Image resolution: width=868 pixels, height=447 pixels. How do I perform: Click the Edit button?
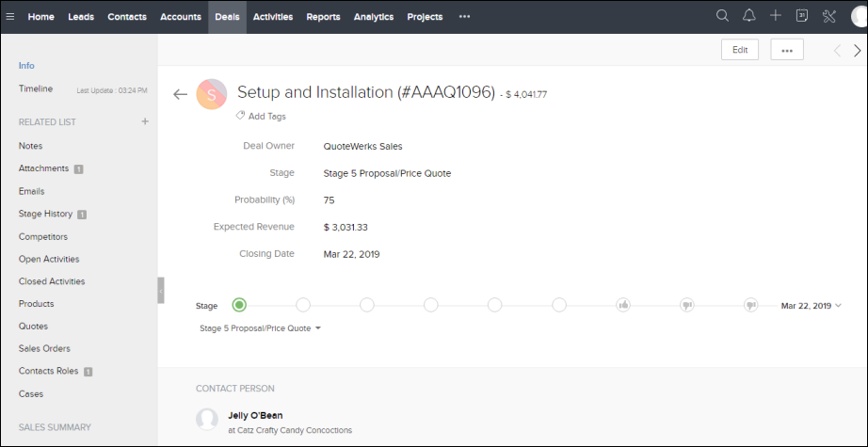[x=740, y=51]
